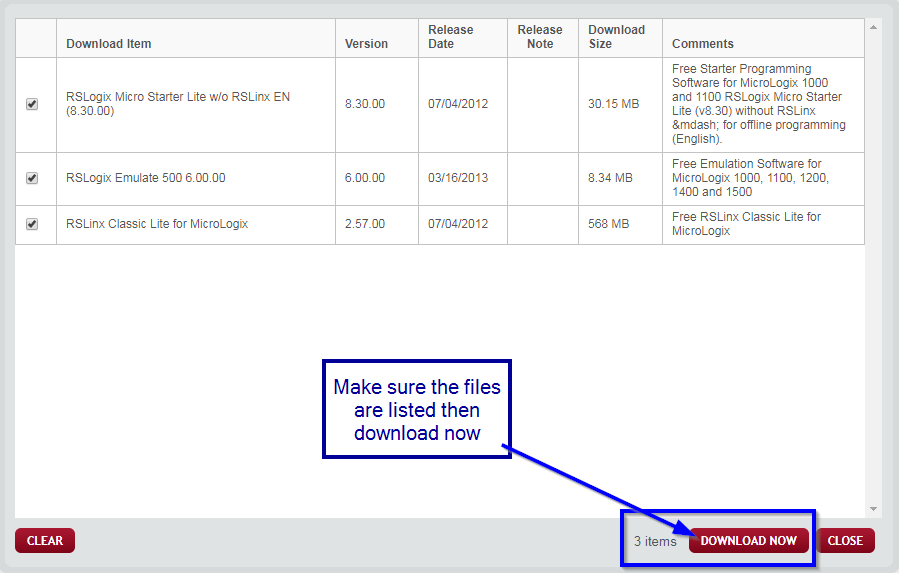The width and height of the screenshot is (899, 573).
Task: Click 'Free RSLinx Classic Lite for MicroLogix' comment
Action: tap(746, 224)
